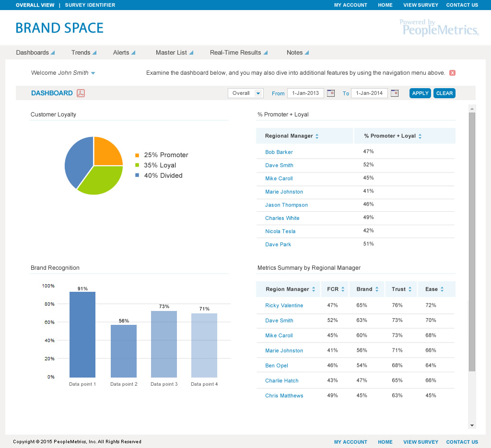Sort the FCR column
Viewport: 491px width, 448px height.
(343, 289)
